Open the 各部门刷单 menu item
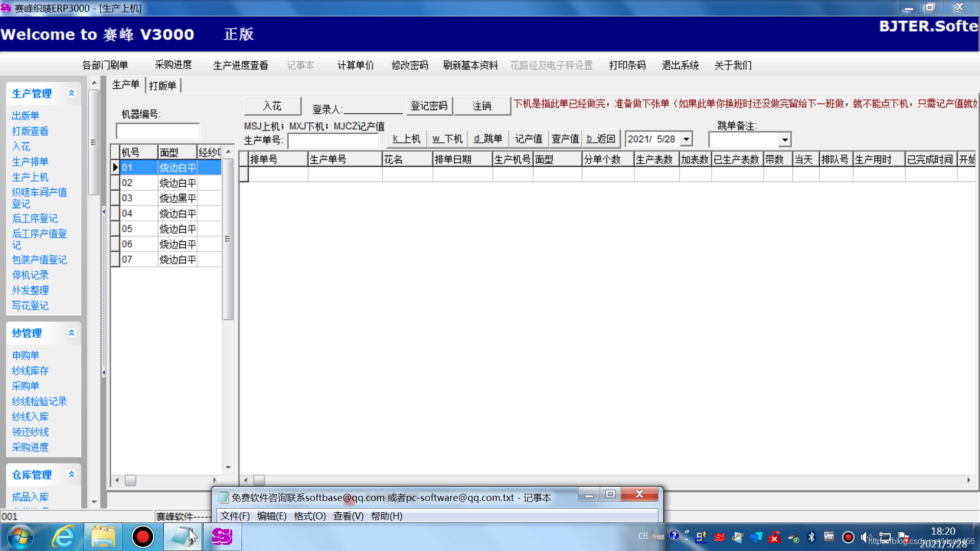Screen dimensions: 980x551 point(105,65)
